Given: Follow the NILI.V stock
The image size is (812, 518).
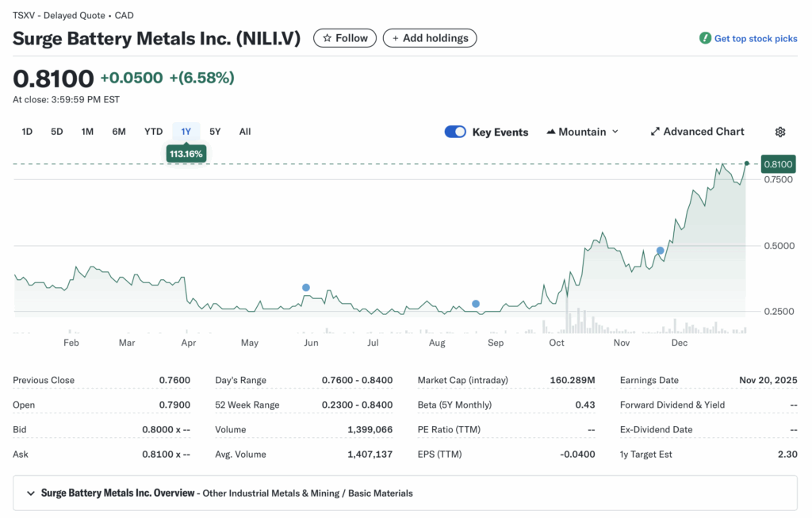Looking at the screenshot, I should click(x=344, y=37).
